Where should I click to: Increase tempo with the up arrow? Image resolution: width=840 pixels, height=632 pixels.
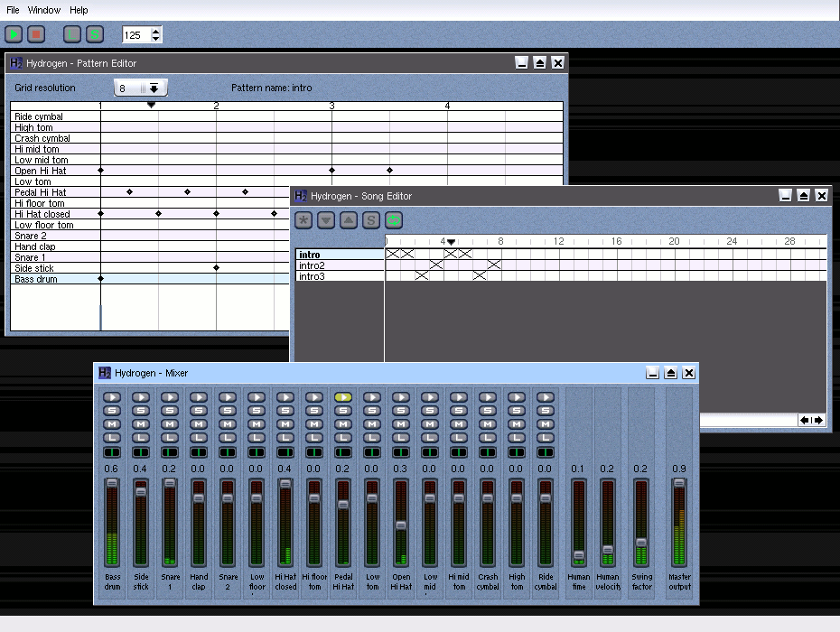[x=156, y=32]
